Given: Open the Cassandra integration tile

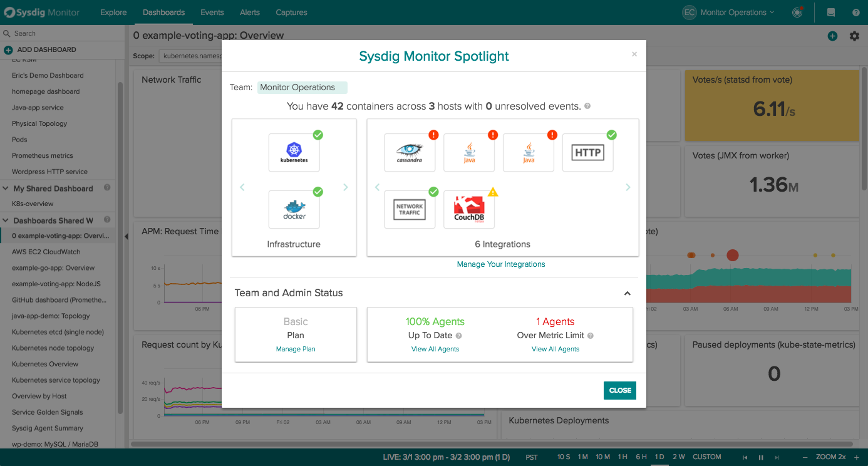Looking at the screenshot, I should tap(410, 152).
